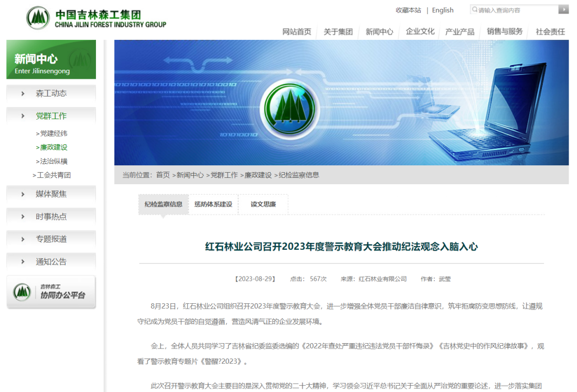Expand the 时事热点 sidebar section
The width and height of the screenshot is (577, 392).
51,217
